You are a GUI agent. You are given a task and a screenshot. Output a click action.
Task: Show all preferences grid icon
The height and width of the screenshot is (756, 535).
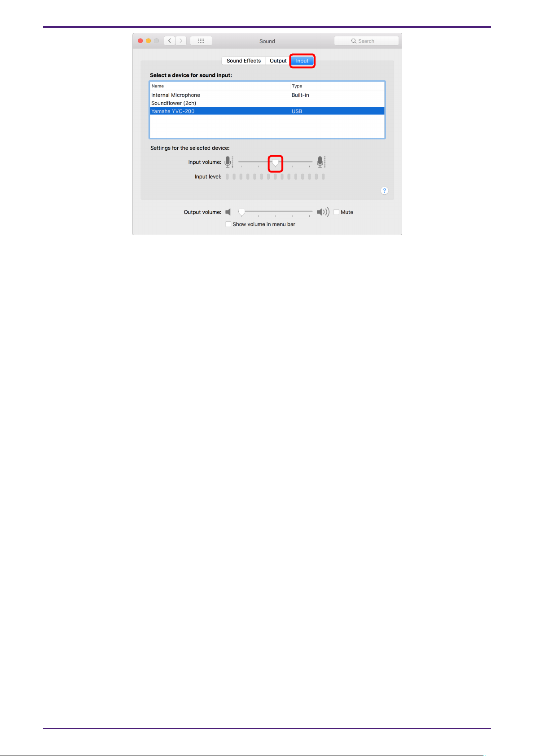tap(201, 41)
